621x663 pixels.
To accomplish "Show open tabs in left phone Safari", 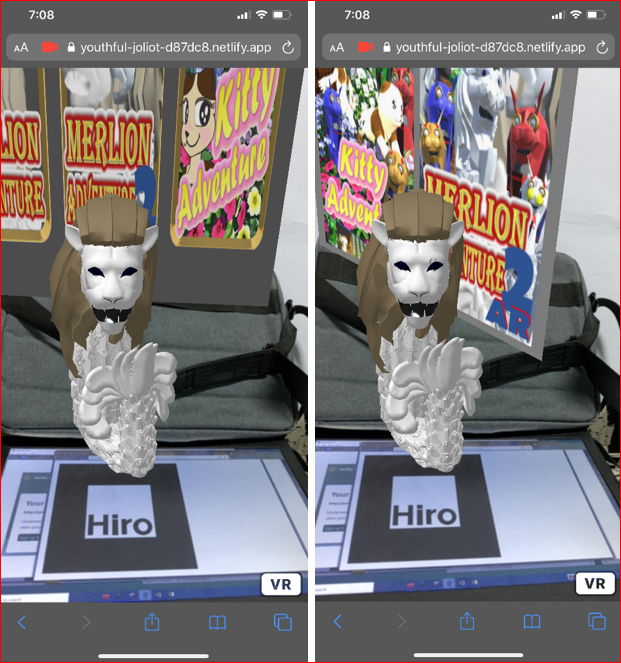I will click(283, 622).
